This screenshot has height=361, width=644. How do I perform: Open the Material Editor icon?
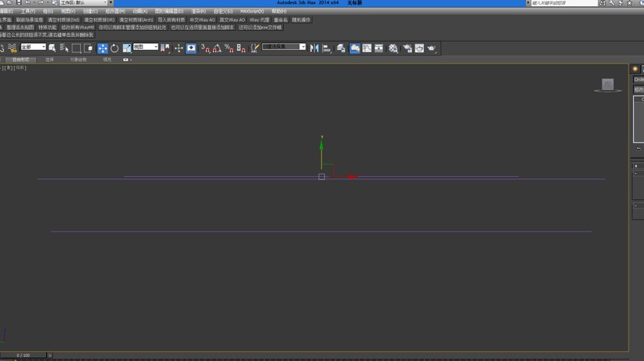click(393, 48)
